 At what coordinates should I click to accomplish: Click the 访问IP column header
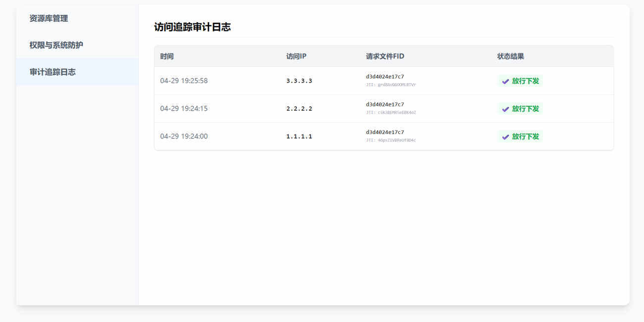click(x=296, y=56)
